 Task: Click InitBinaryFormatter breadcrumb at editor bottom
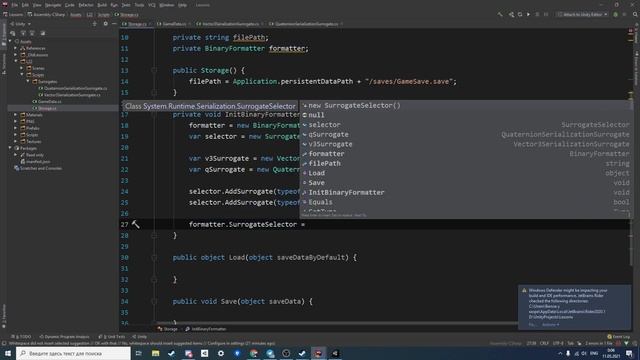[x=206, y=329]
